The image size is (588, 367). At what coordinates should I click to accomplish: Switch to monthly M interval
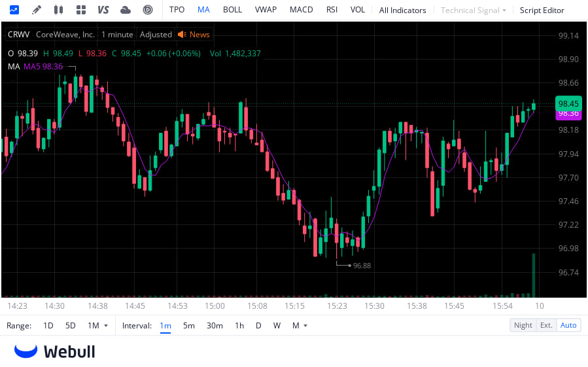coord(296,326)
